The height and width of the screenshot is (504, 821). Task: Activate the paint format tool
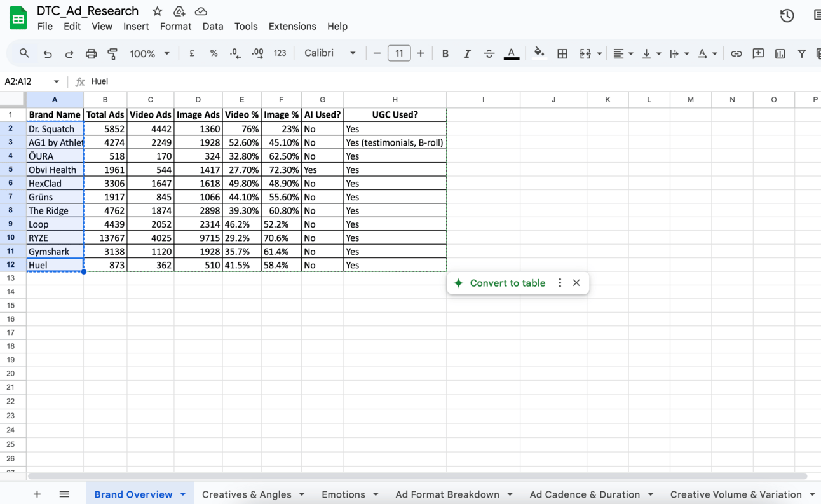coord(112,54)
